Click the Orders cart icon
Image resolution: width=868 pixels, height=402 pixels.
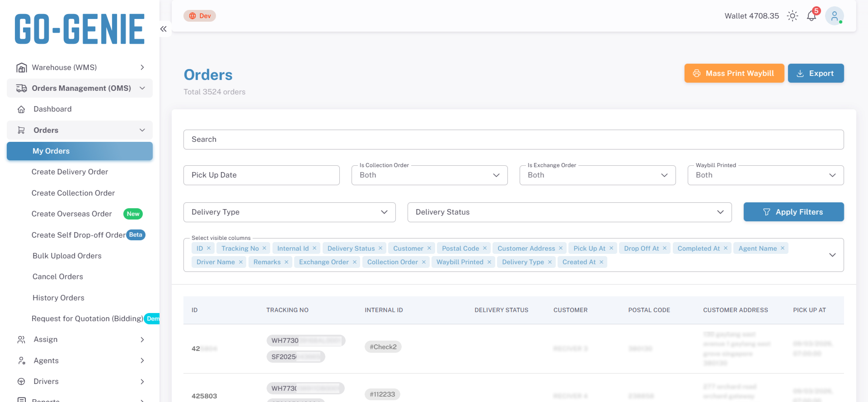point(21,130)
